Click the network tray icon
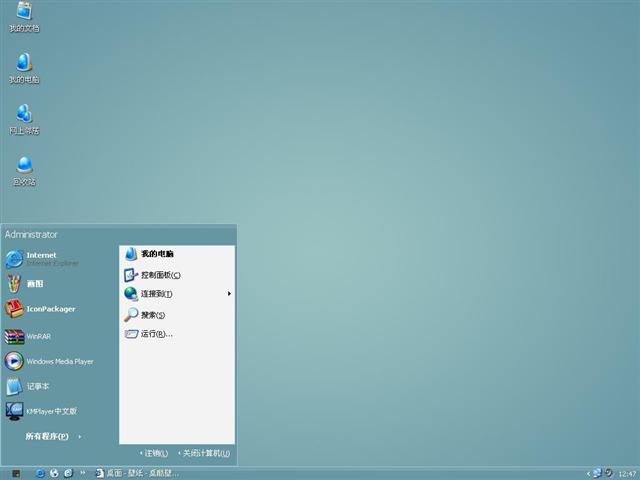Viewport: 640px width, 480px height. tap(597, 473)
